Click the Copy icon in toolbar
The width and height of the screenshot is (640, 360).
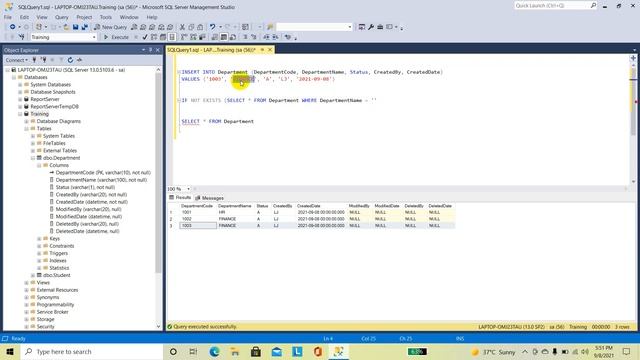[191, 27]
